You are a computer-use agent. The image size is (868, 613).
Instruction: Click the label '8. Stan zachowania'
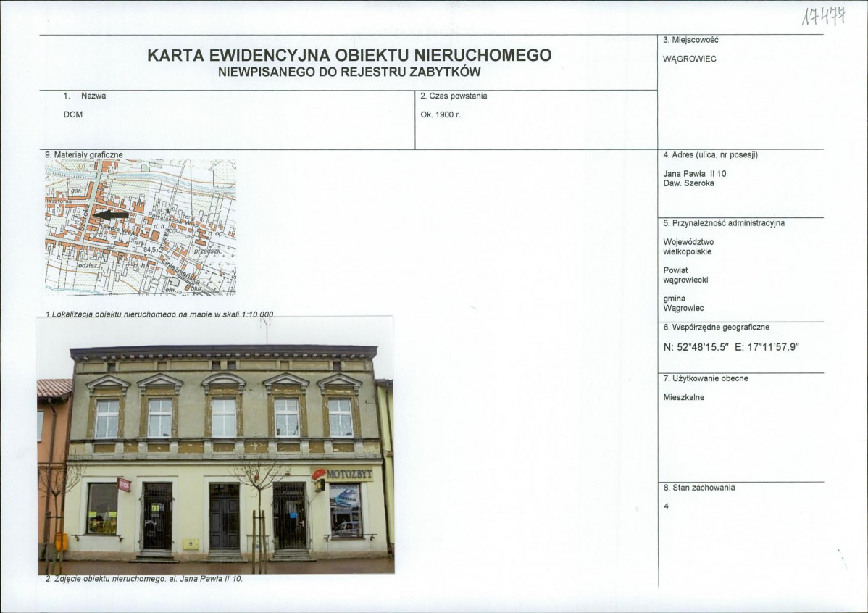(699, 488)
